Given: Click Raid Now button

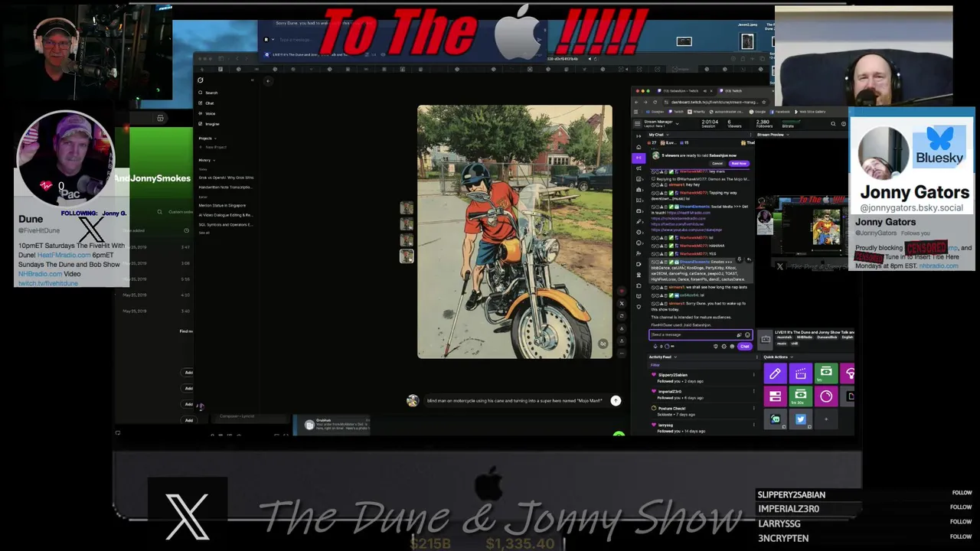Looking at the screenshot, I should pos(739,164).
